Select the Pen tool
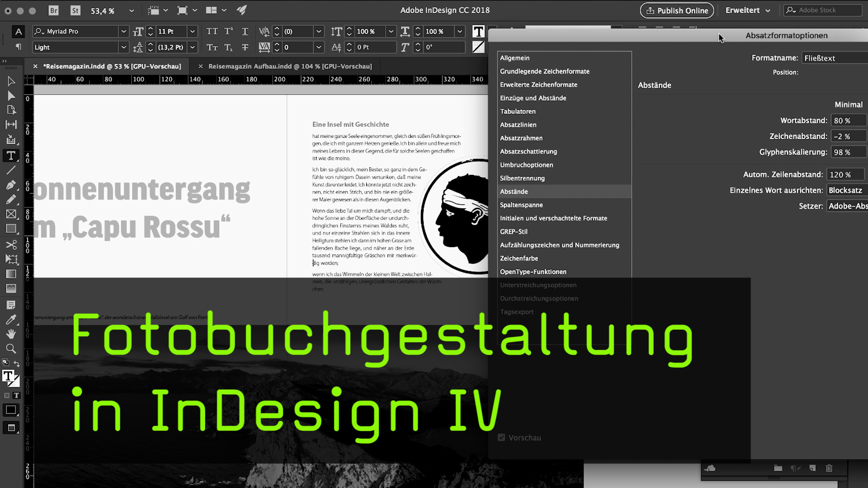 [11, 185]
